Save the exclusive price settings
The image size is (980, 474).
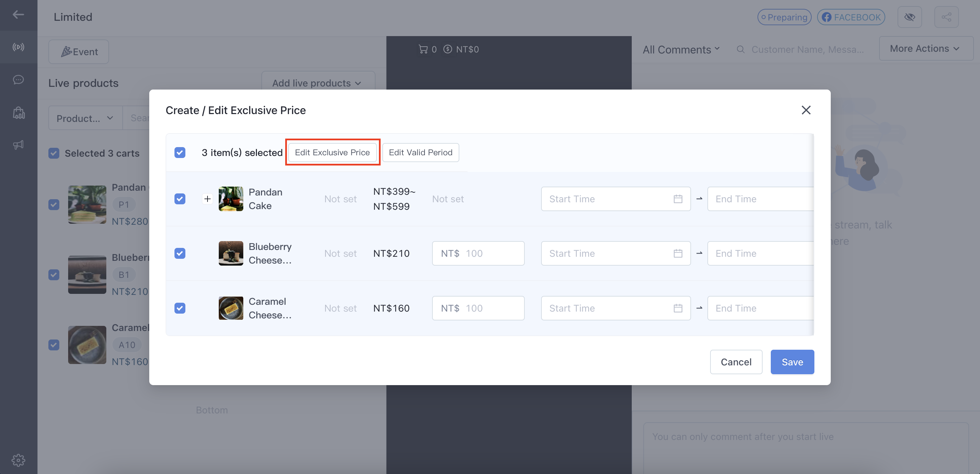[792, 362]
